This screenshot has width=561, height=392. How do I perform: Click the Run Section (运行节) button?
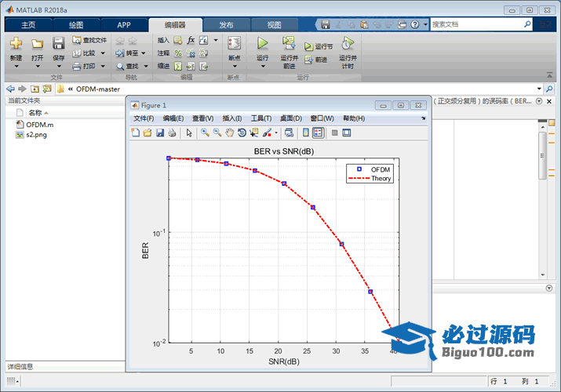coord(319,46)
